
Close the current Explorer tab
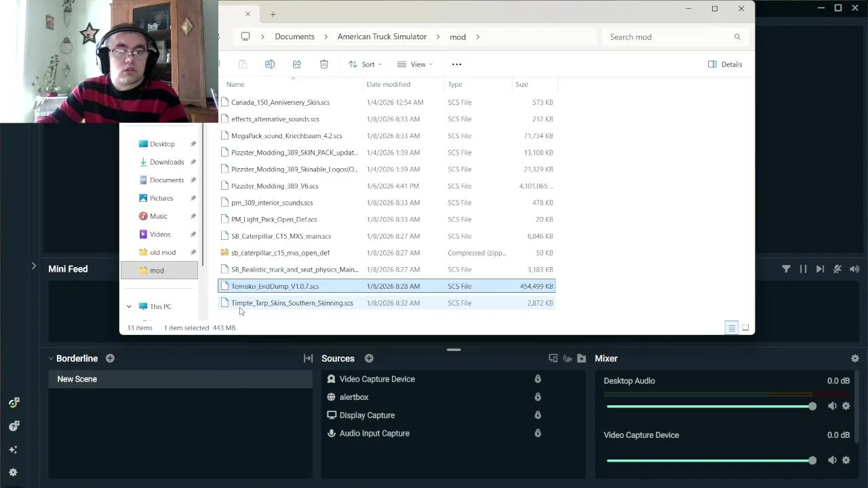click(x=248, y=14)
